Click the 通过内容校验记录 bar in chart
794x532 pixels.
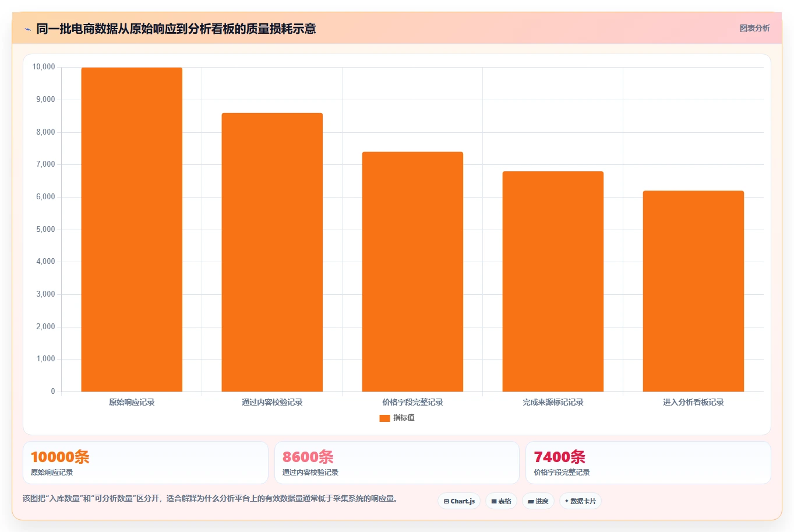[272, 252]
